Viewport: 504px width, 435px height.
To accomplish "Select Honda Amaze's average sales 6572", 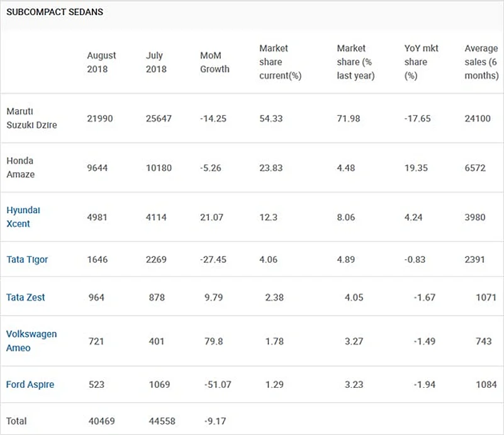I will click(478, 168).
